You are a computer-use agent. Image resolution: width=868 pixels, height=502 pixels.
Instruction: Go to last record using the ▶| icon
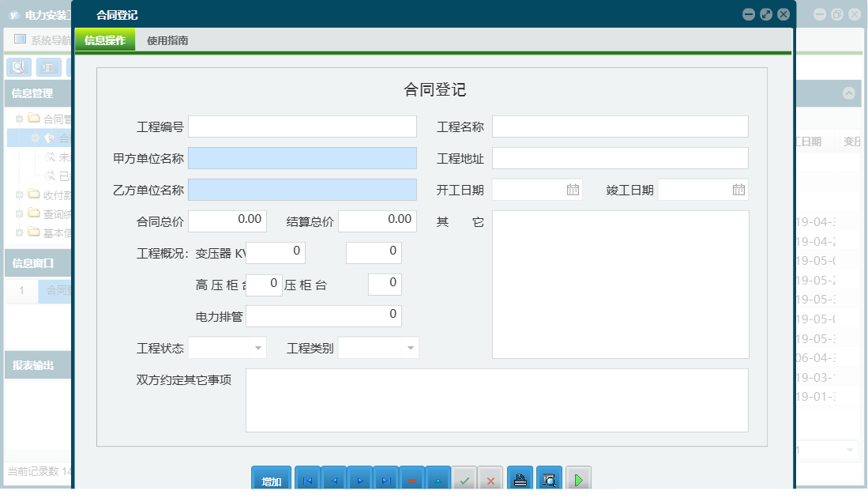(385, 478)
